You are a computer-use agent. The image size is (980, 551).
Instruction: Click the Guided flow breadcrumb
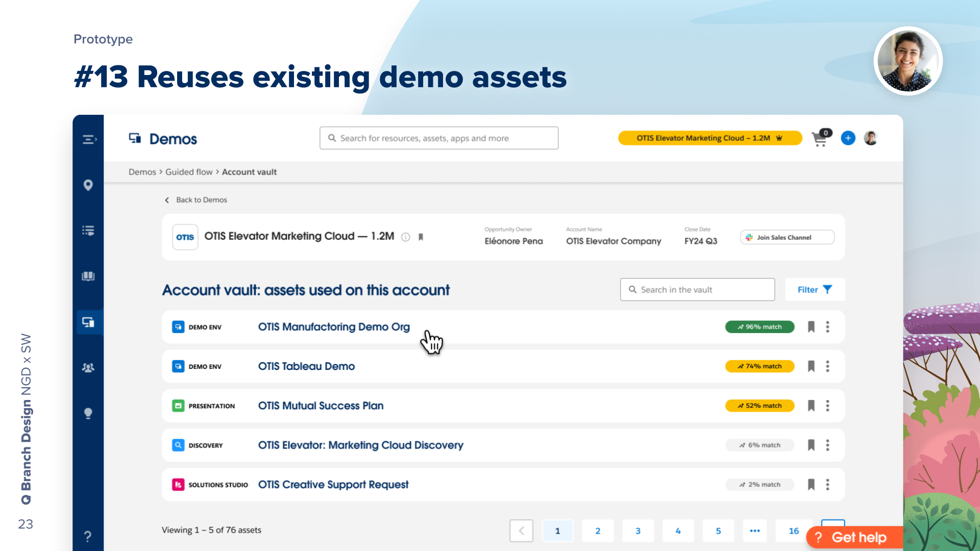tap(189, 172)
